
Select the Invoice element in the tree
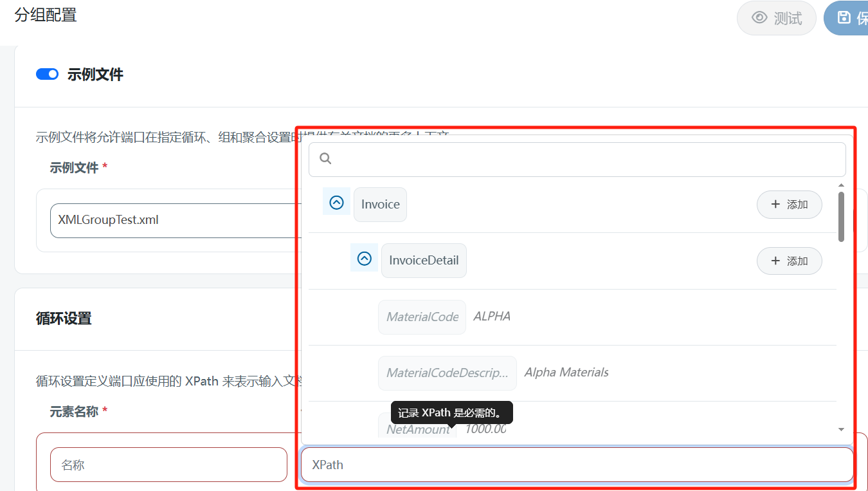pyautogui.click(x=379, y=204)
